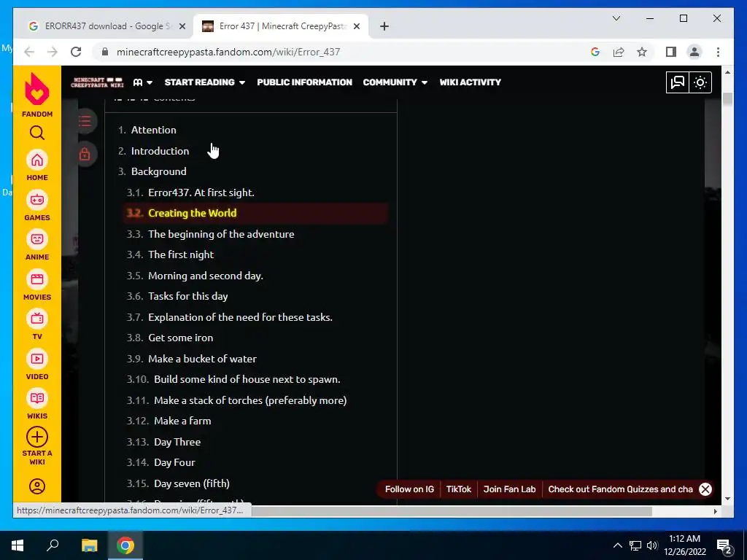Share this page icon in address bar

[619, 52]
